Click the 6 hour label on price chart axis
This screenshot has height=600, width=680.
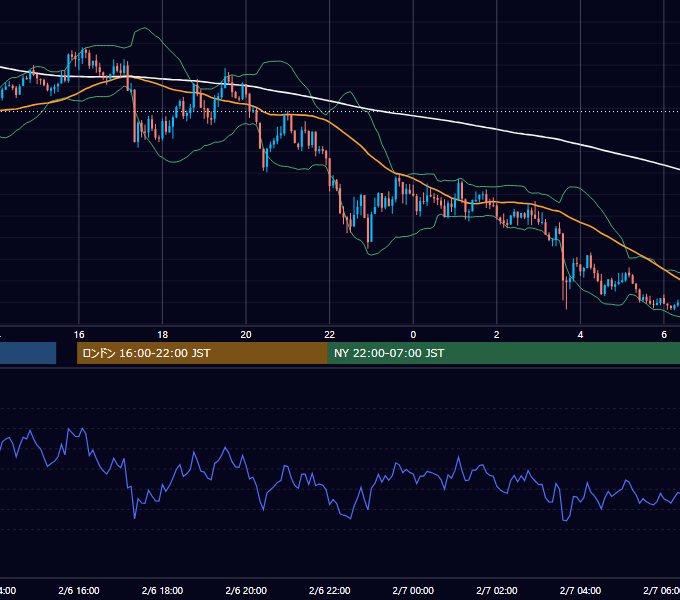(x=664, y=335)
